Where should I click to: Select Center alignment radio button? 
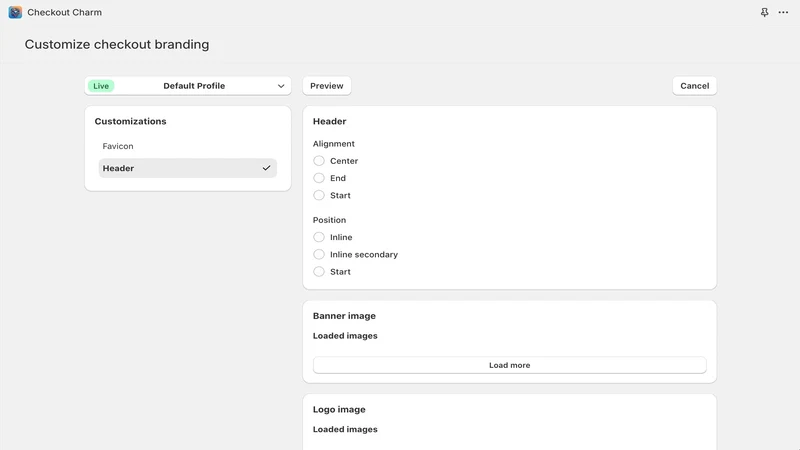point(319,161)
